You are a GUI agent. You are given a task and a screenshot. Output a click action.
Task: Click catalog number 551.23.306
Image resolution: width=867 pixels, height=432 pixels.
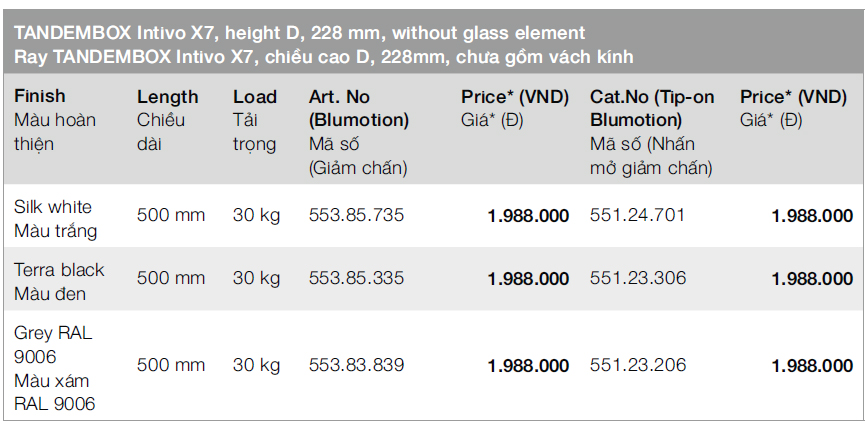(638, 278)
